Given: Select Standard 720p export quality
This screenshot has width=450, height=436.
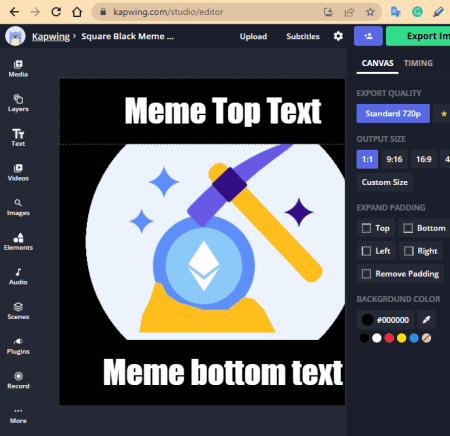Looking at the screenshot, I should tap(393, 114).
